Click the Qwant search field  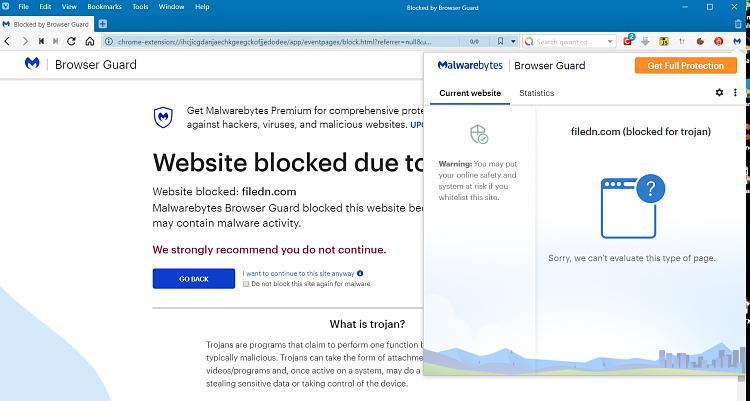[x=569, y=42]
